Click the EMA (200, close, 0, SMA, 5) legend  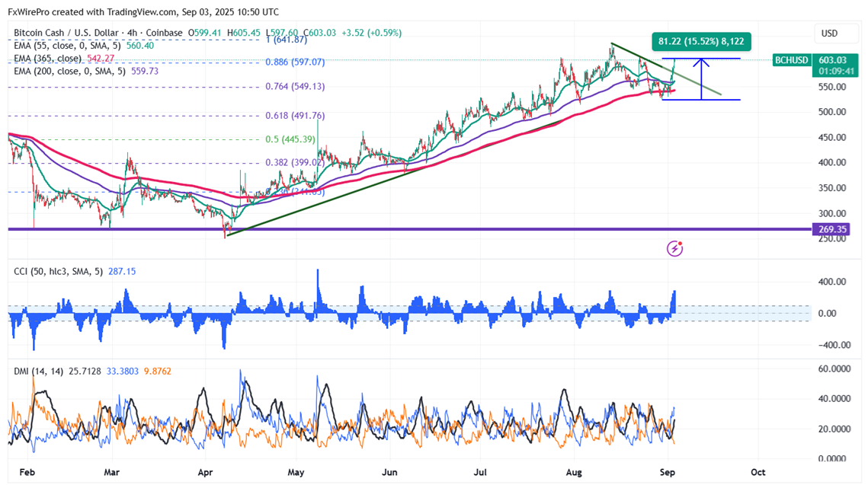(x=69, y=71)
